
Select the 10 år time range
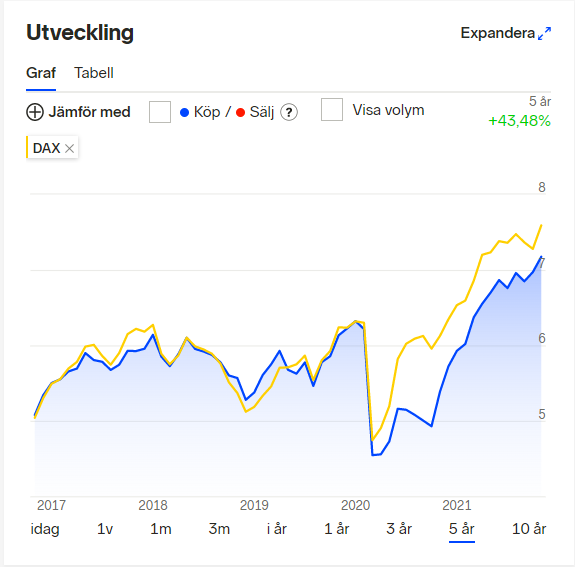point(529,529)
